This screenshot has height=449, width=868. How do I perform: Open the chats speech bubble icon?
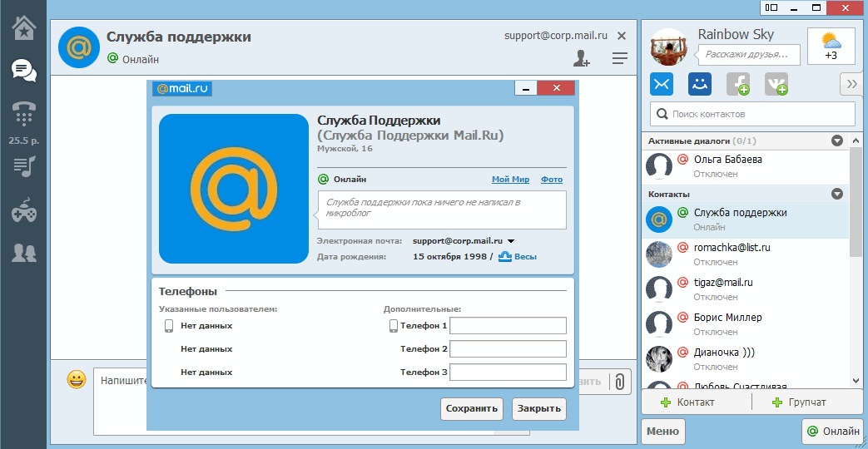24,71
